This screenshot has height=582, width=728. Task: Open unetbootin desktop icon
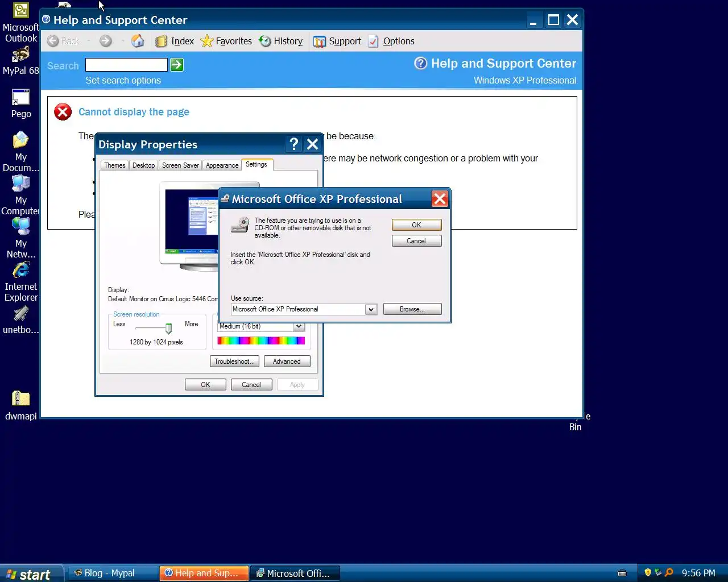pyautogui.click(x=20, y=319)
